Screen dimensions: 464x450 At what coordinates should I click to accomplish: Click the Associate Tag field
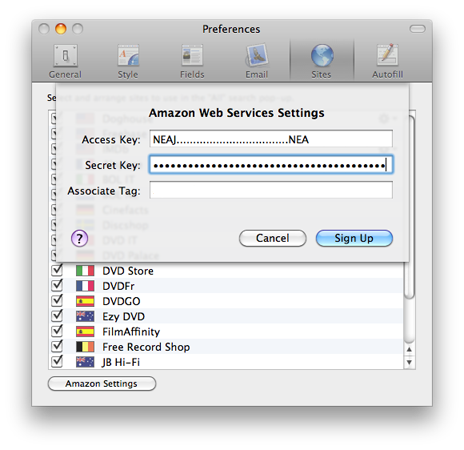271,190
